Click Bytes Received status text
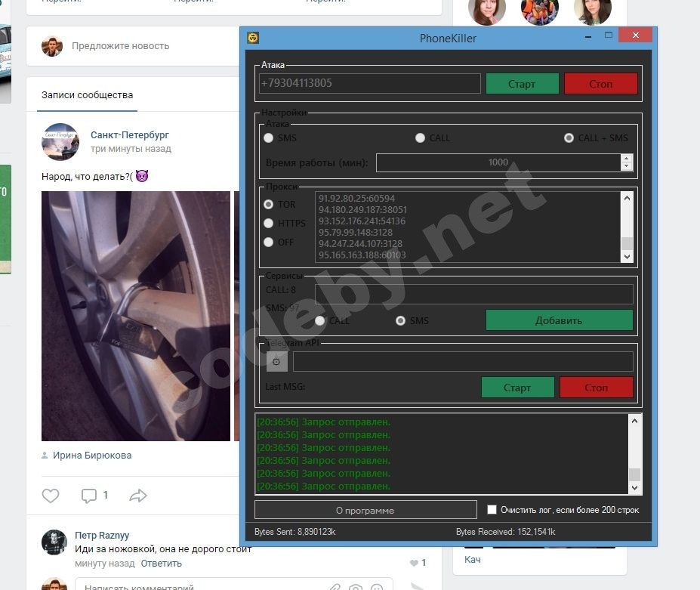 tap(505, 532)
